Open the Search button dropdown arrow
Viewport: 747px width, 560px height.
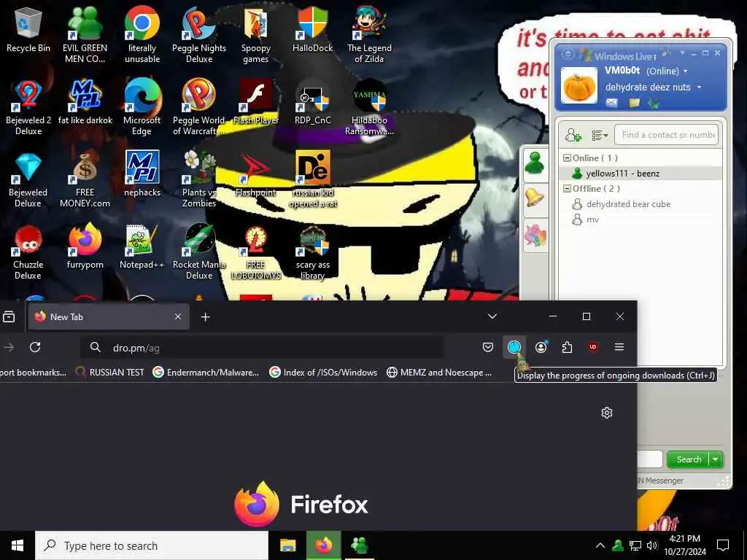pos(716,459)
